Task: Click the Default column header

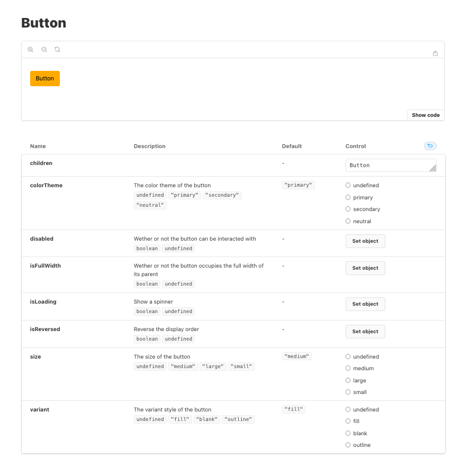Action: click(292, 146)
